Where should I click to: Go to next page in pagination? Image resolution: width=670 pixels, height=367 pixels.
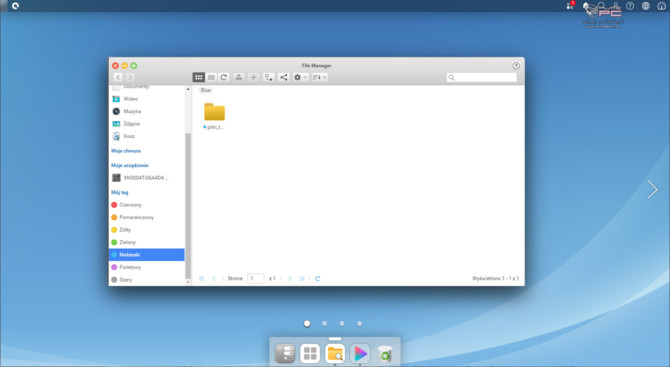click(x=289, y=279)
